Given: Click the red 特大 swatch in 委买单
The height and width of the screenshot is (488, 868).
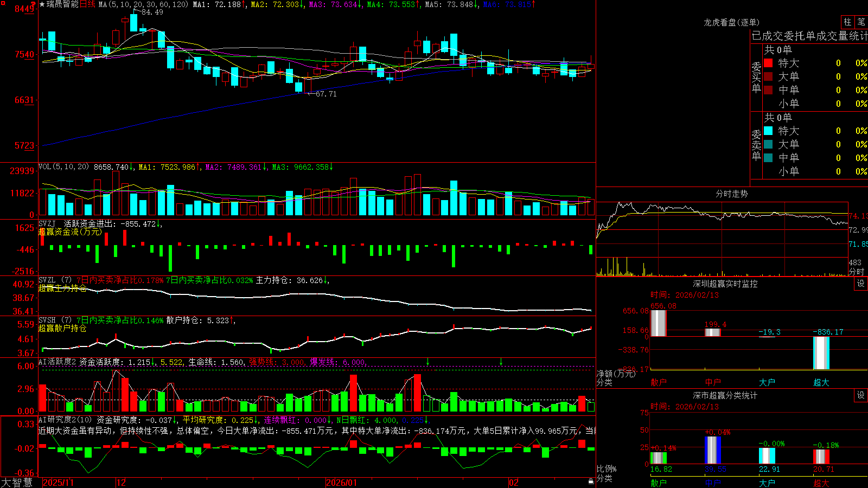Looking at the screenshot, I should click(768, 63).
